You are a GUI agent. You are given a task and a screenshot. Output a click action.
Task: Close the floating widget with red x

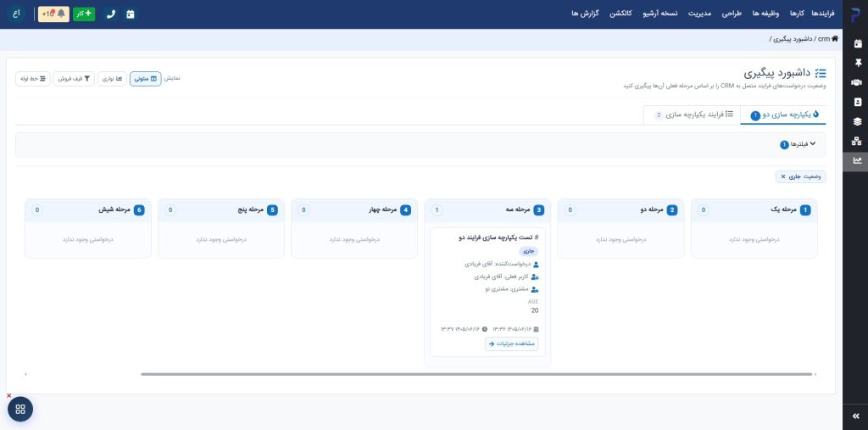[x=8, y=395]
